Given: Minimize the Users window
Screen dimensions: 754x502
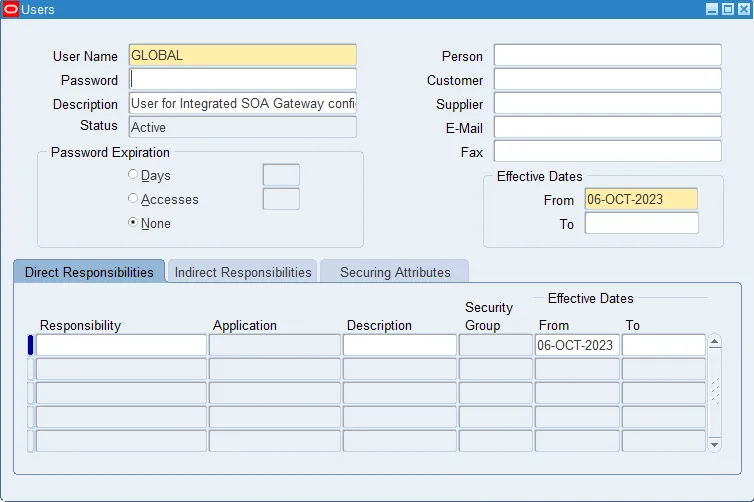Looking at the screenshot, I should (x=712, y=9).
